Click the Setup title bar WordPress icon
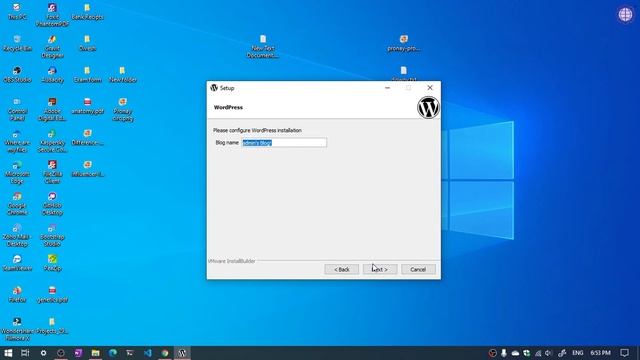 (x=214, y=88)
